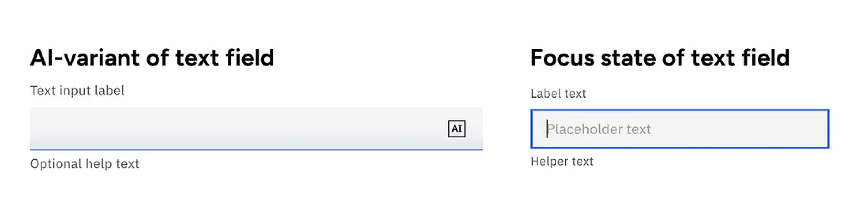Viewport: 868px width, 220px height.
Task: Click the "Focus state of text field" heading
Action: pyautogui.click(x=660, y=58)
